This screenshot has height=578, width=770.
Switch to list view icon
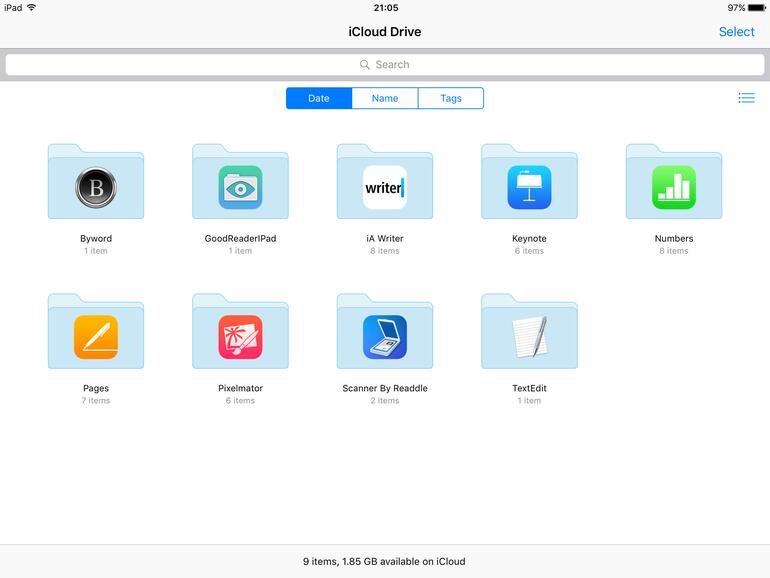(746, 98)
